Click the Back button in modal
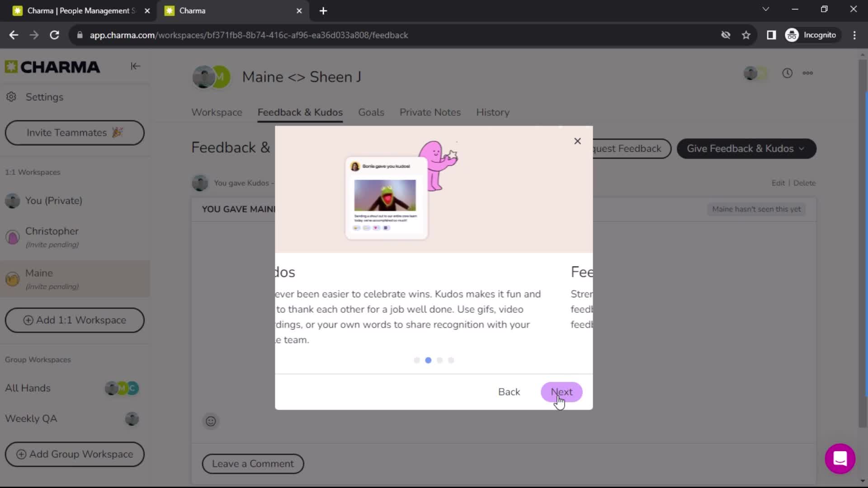This screenshot has height=488, width=868. 509,391
